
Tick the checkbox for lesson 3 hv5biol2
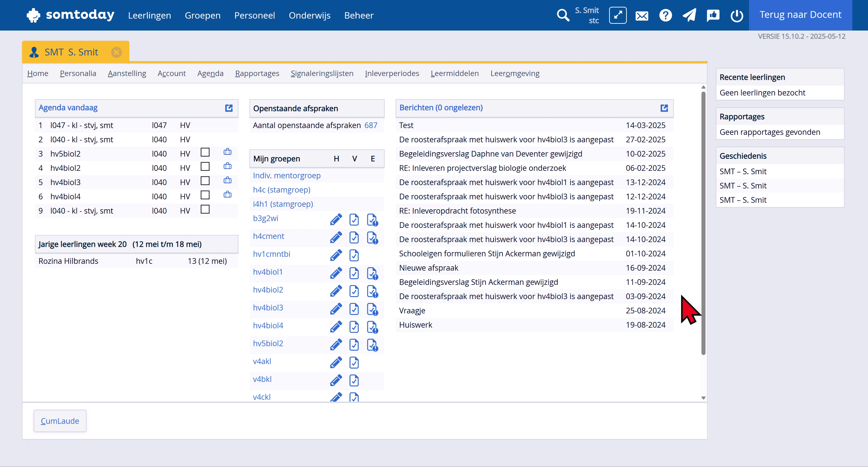coord(205,152)
